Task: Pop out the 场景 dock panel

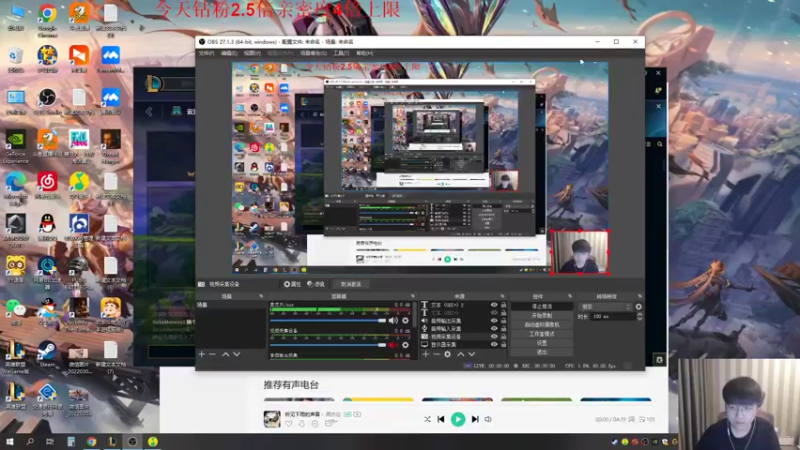Action: (x=261, y=296)
